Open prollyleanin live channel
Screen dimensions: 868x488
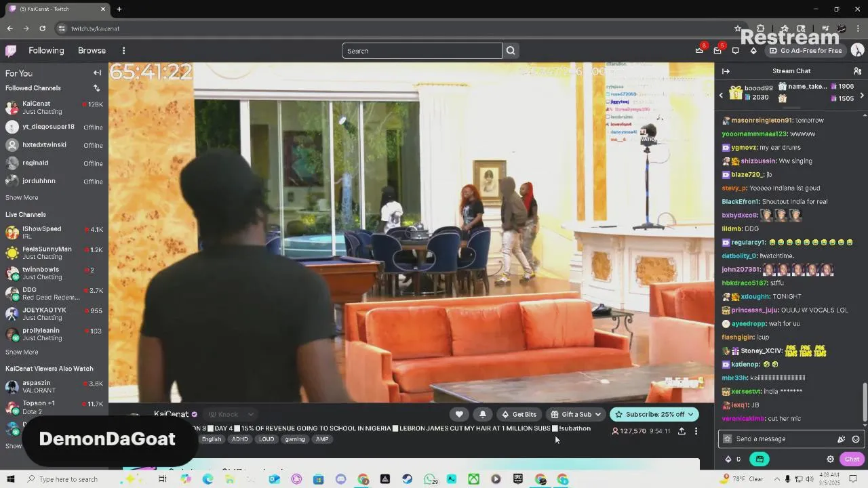54,334
